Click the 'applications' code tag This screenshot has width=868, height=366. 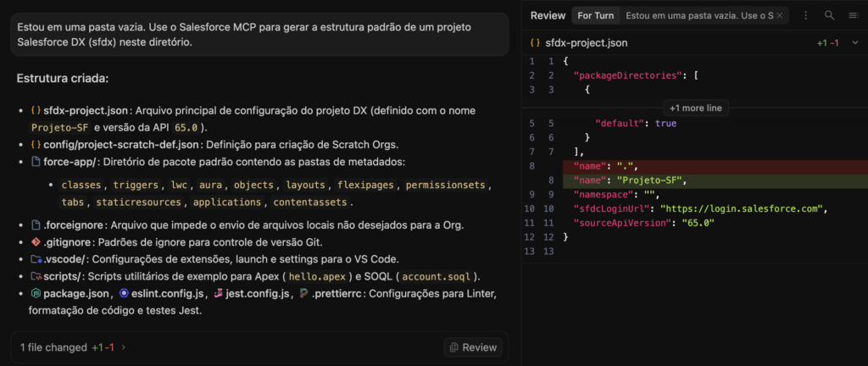coord(227,202)
